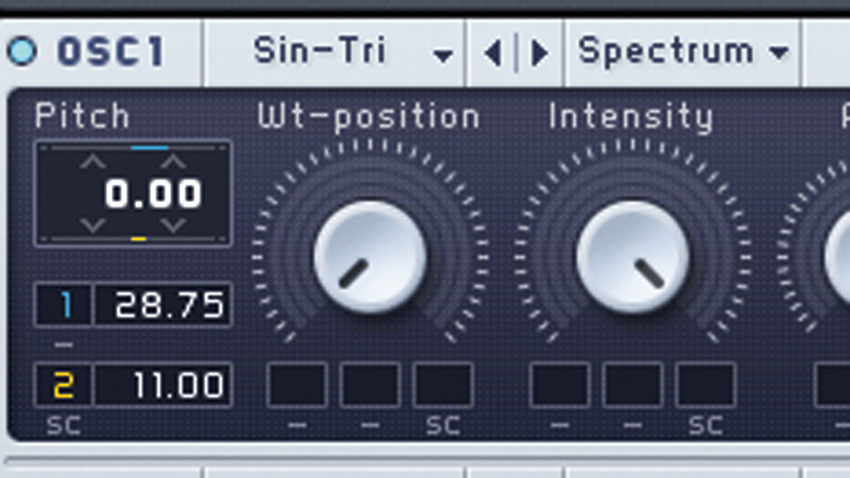
Task: Select pitch modulation source slot 1
Action: point(63,305)
